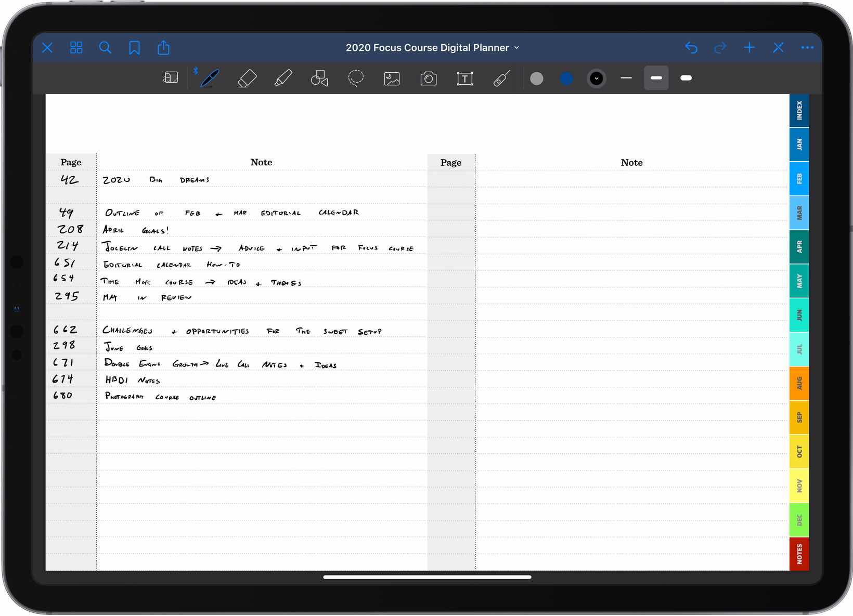Viewport: 853px width, 616px height.
Task: Choose the gray pen color
Action: tap(537, 78)
